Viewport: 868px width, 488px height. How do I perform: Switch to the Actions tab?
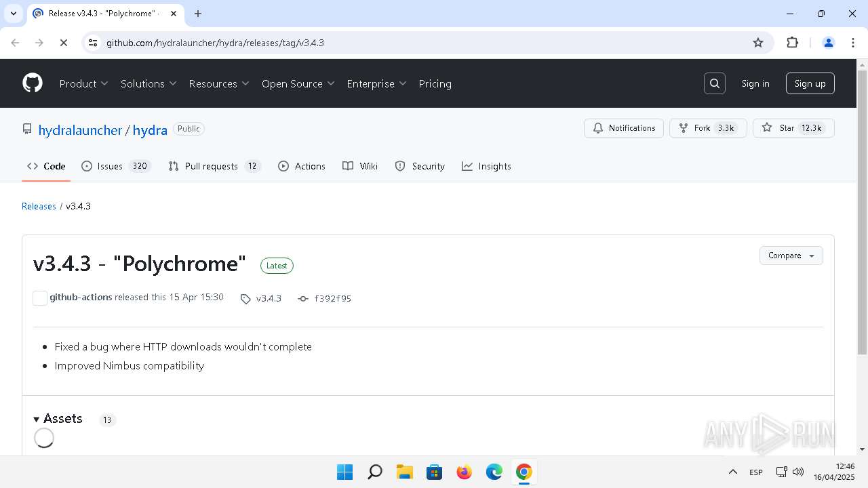pyautogui.click(x=302, y=166)
